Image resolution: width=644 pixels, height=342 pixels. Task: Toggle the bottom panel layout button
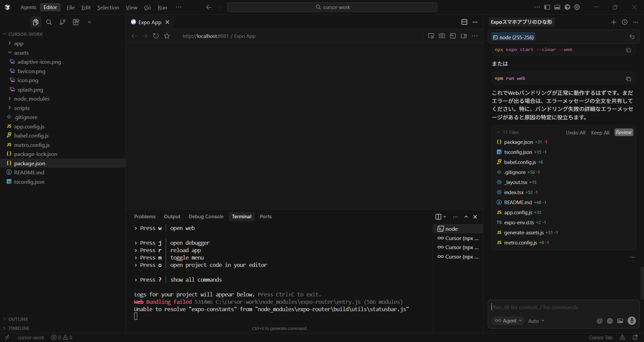tap(557, 7)
